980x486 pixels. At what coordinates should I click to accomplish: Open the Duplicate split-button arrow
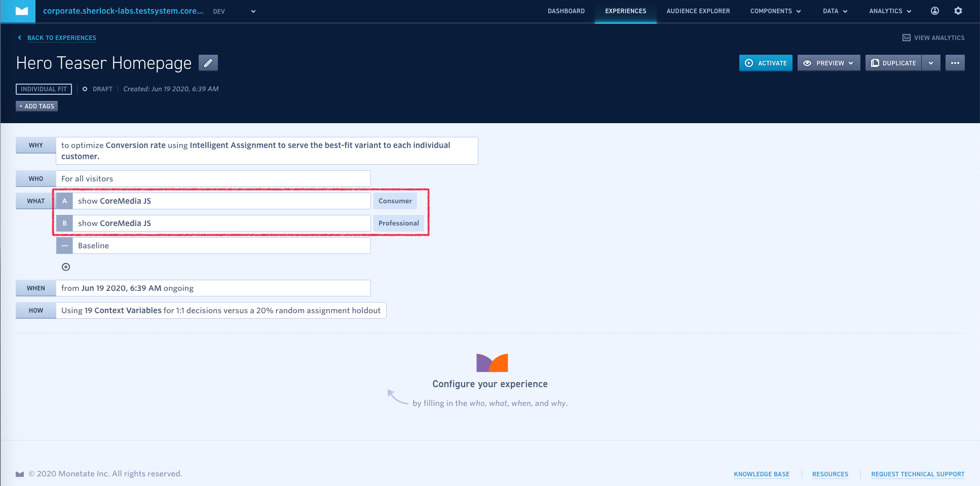(x=931, y=63)
